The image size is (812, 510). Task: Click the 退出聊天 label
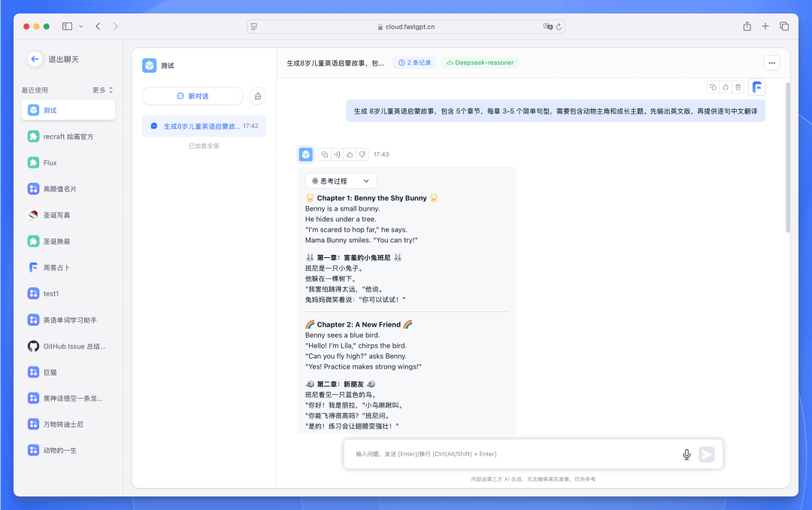click(x=64, y=59)
